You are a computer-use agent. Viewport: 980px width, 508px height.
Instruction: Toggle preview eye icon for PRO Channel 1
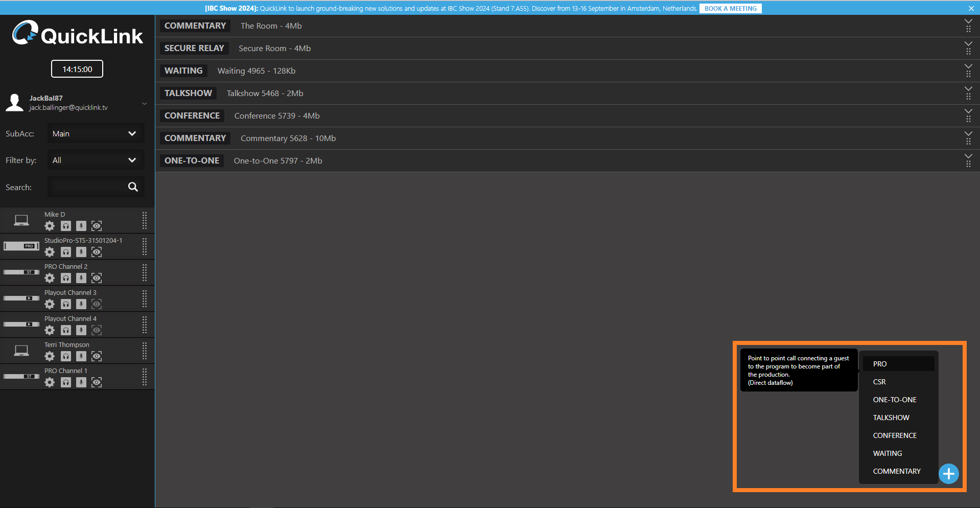97,382
